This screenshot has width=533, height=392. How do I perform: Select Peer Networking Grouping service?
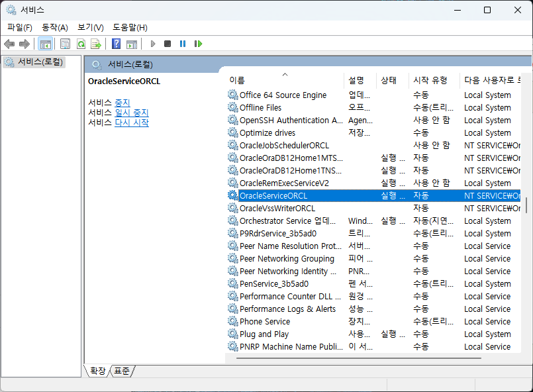(x=287, y=258)
